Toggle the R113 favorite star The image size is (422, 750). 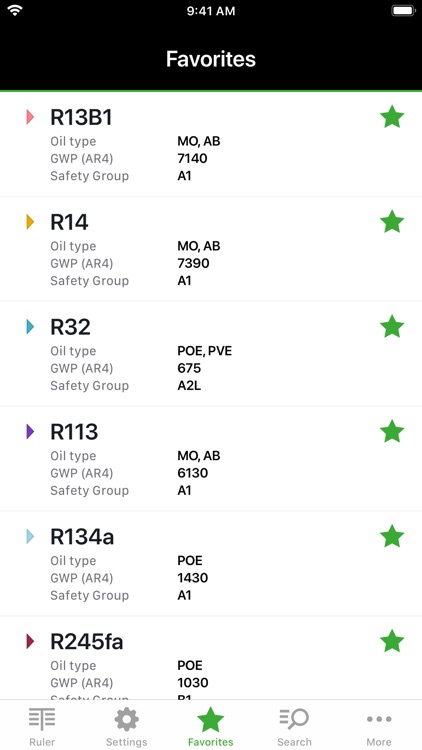392,431
